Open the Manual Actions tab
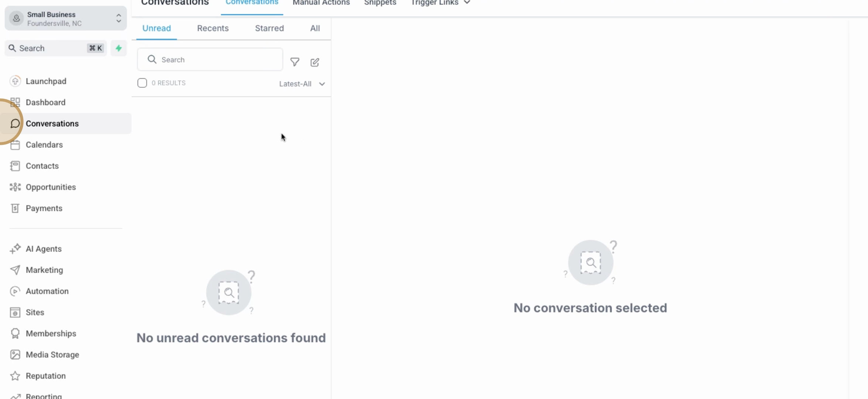This screenshot has height=399, width=868. coord(321,3)
